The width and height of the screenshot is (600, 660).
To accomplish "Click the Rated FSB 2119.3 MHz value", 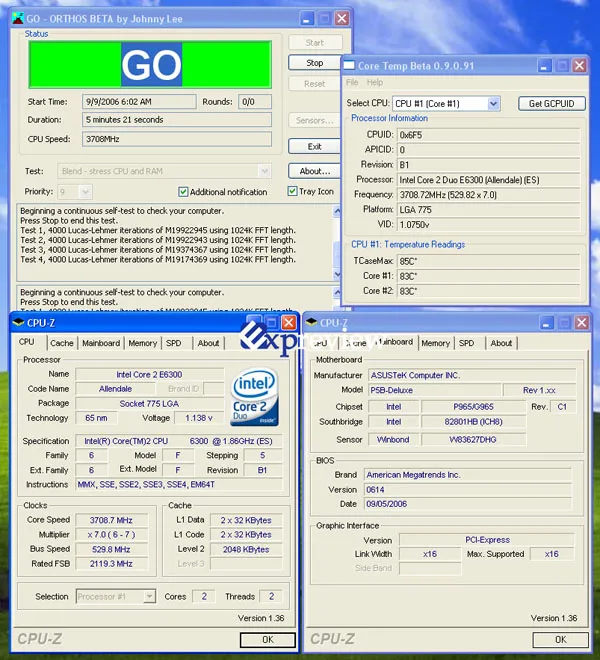I will pyautogui.click(x=111, y=564).
